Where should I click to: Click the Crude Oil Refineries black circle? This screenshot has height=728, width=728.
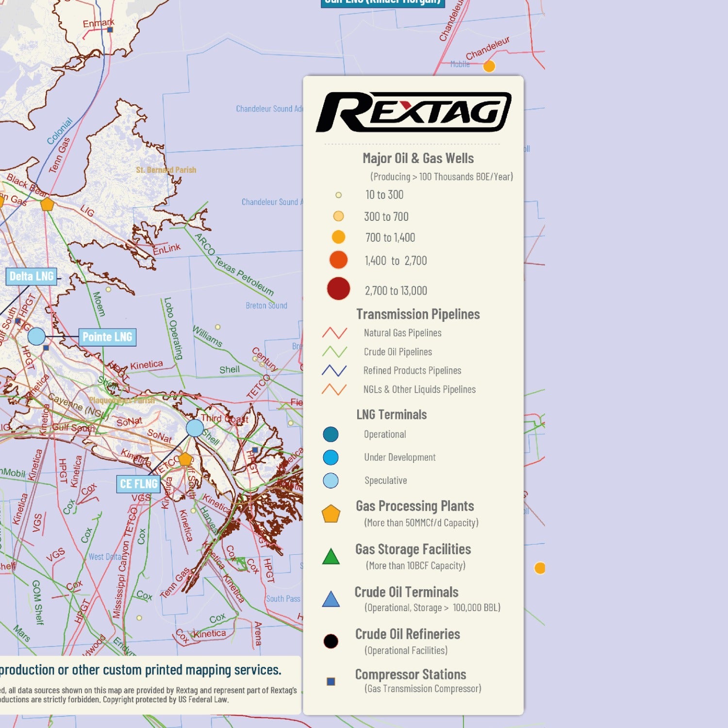[331, 641]
